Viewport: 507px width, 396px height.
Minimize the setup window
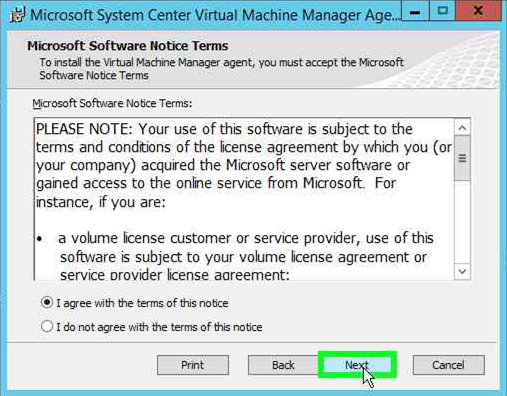(x=415, y=12)
